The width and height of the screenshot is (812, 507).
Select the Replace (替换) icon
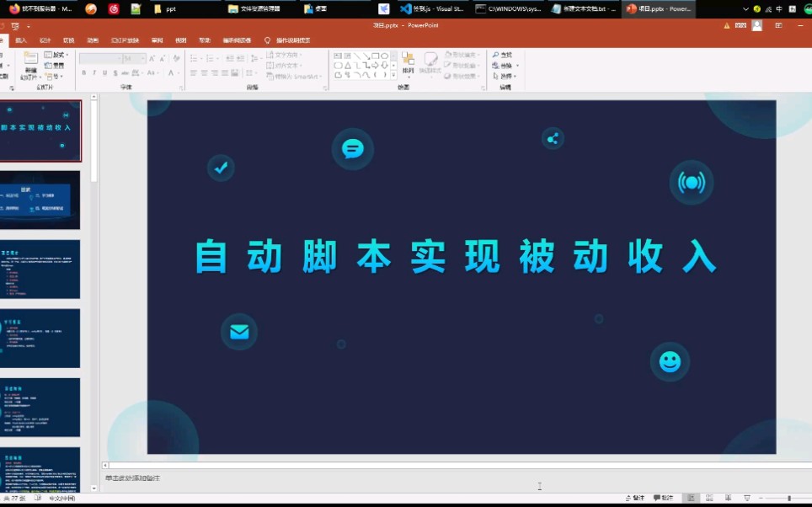coord(503,66)
